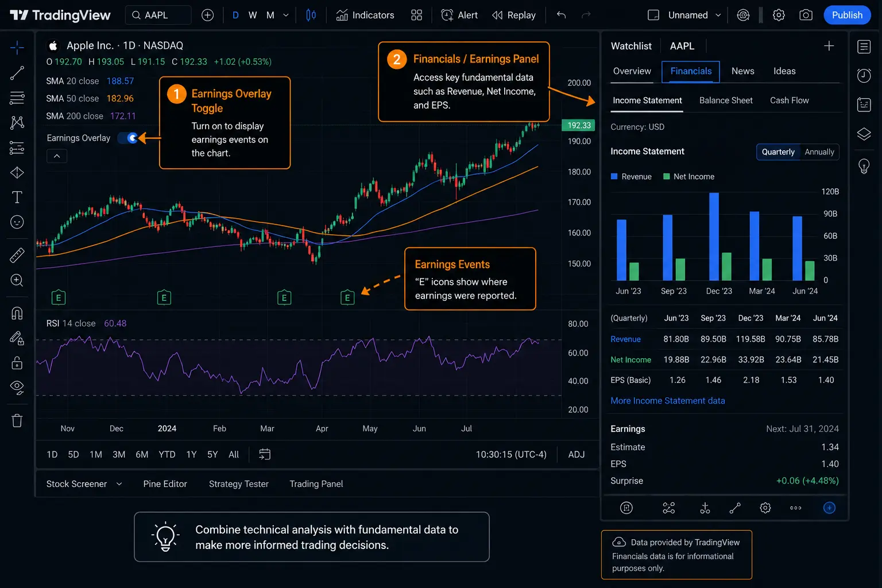Toggle the green Net Income legend swatch
The width and height of the screenshot is (882, 588).
pyautogui.click(x=666, y=177)
